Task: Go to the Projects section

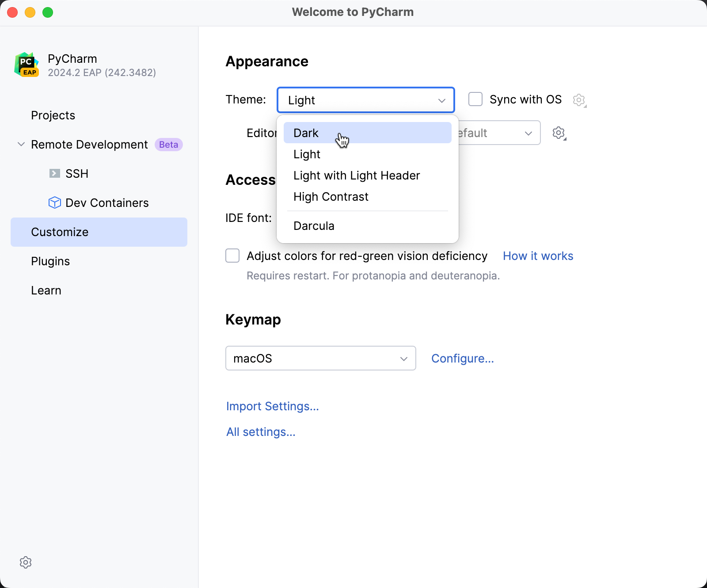Action: (x=53, y=115)
